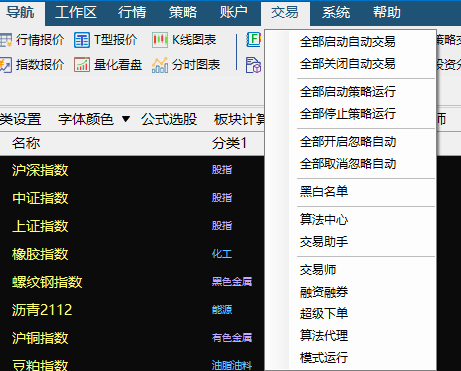Click the 公式选股 toolbar button
461x371 pixels.
169,119
